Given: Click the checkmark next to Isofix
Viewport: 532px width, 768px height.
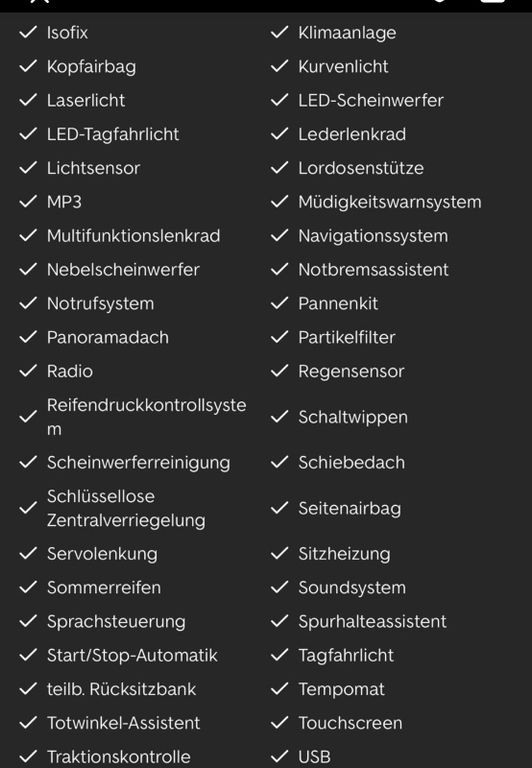Looking at the screenshot, I should coord(28,32).
